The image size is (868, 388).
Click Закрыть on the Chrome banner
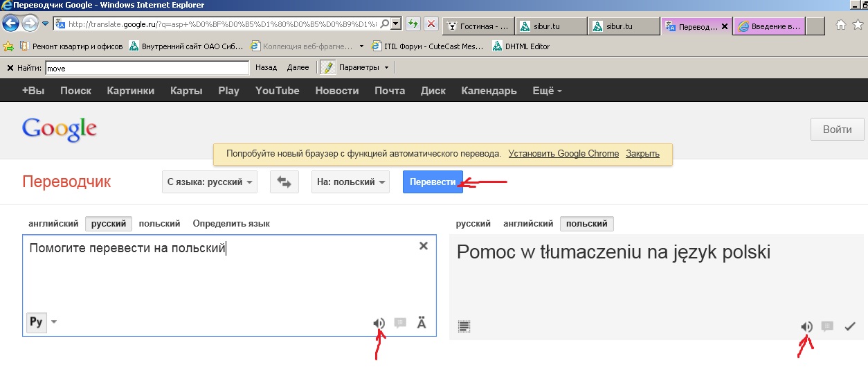coord(643,154)
